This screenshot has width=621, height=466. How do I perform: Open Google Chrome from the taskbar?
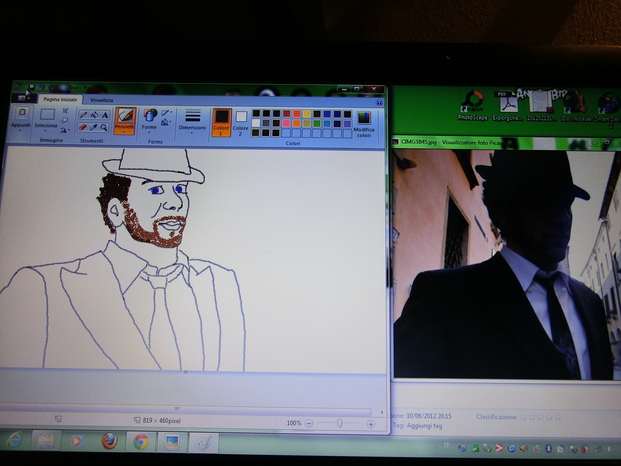[141, 442]
